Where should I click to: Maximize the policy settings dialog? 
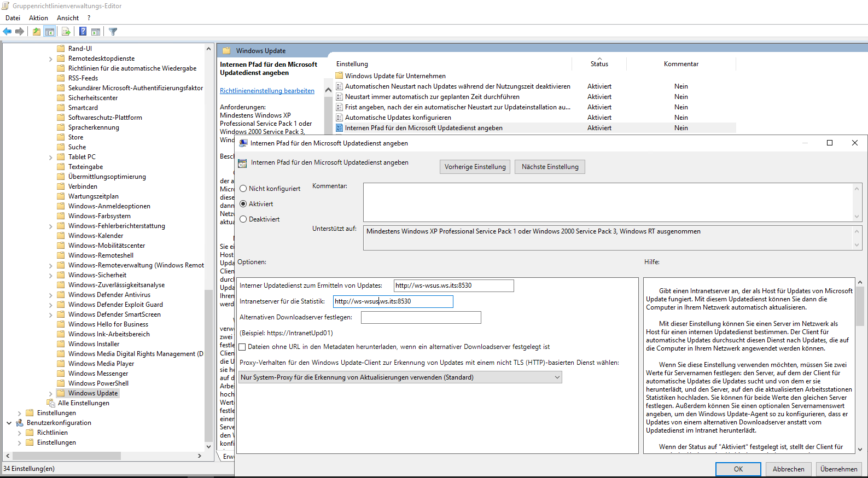(830, 143)
